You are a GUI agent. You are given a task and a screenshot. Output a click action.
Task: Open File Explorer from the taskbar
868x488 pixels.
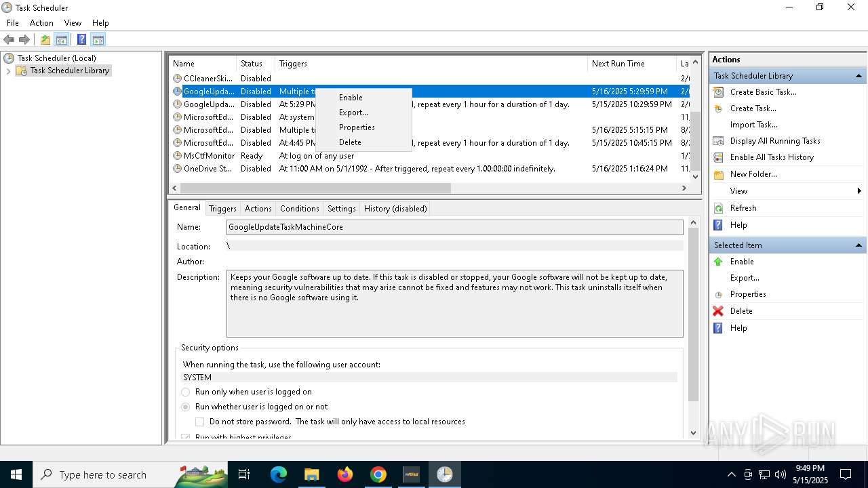(312, 474)
